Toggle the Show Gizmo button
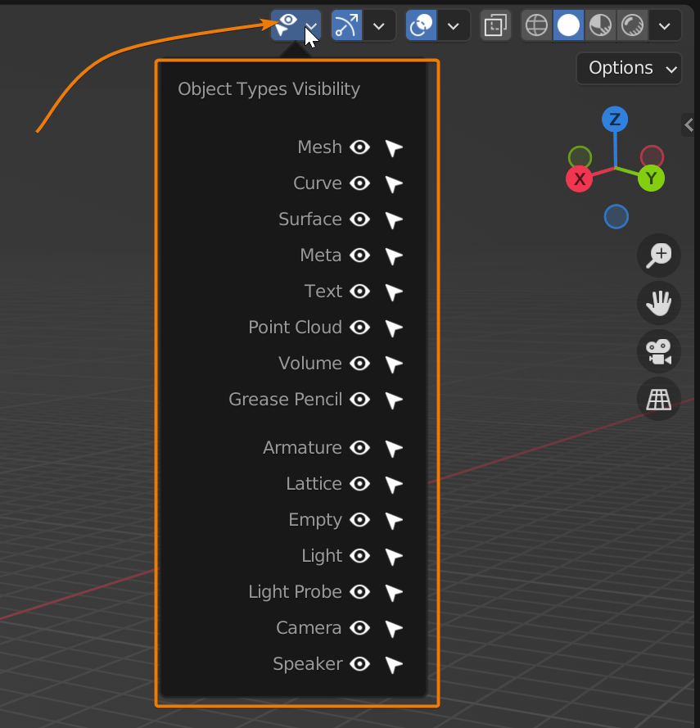 pos(346,26)
